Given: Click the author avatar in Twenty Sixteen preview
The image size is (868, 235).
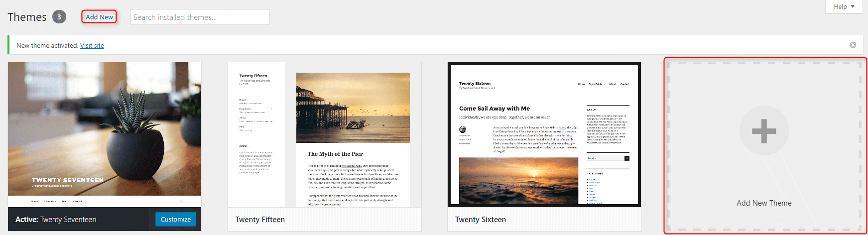Looking at the screenshot, I should click(x=463, y=129).
